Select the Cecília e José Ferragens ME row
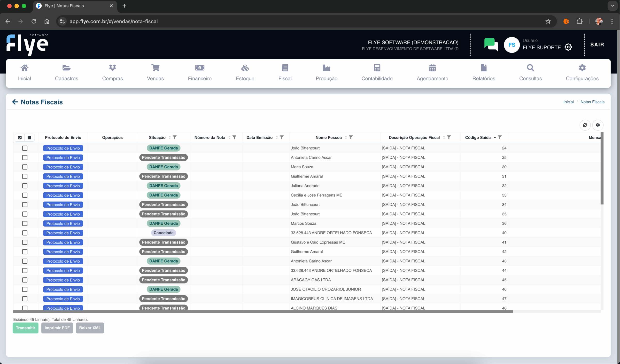The height and width of the screenshot is (364, 620). pos(25,195)
